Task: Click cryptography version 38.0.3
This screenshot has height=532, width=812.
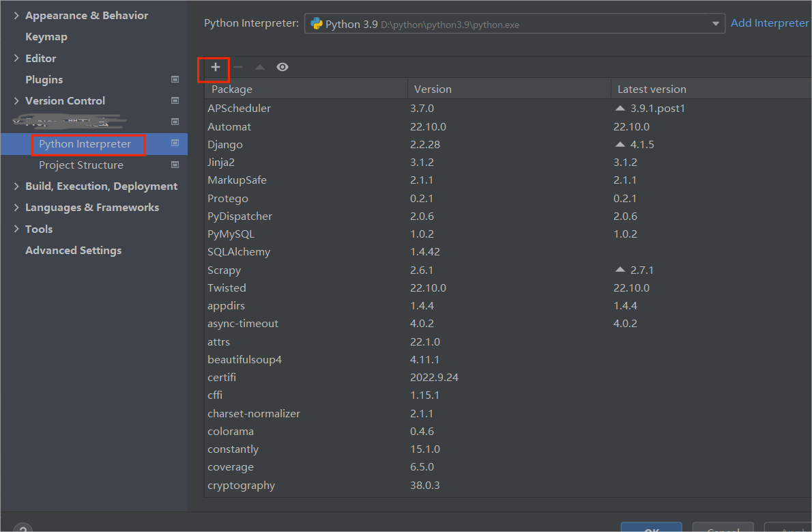Action: tap(424, 486)
